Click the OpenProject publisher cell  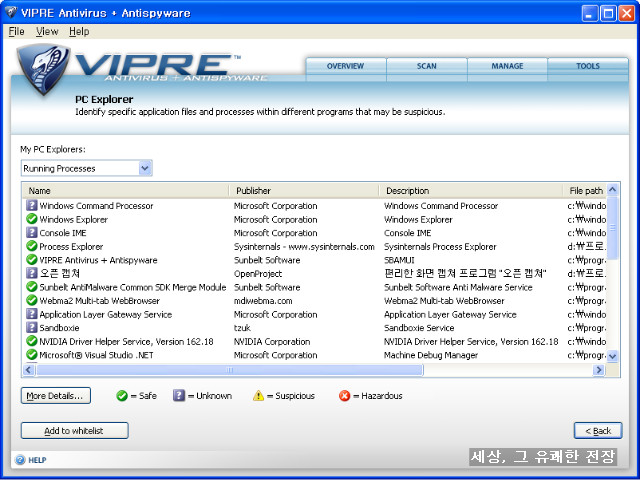(x=258, y=273)
